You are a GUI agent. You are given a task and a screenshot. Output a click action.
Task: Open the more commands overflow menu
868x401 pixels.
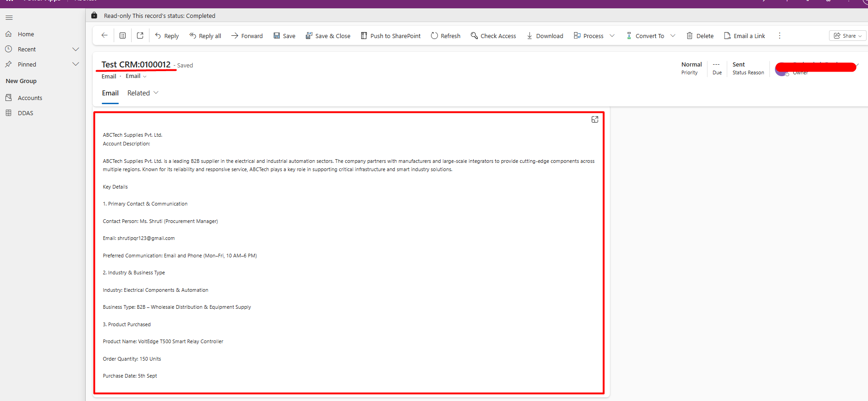click(780, 36)
